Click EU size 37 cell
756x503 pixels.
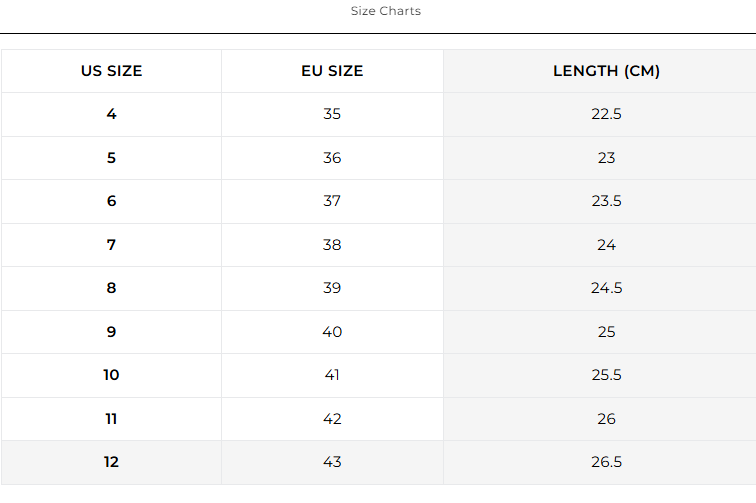point(332,201)
